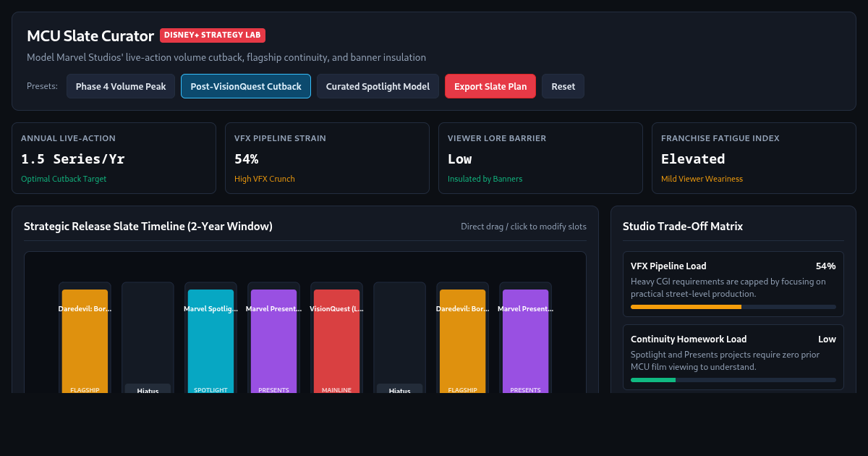
Task: Select the first Daredevil flagship slot
Action: 85,341
